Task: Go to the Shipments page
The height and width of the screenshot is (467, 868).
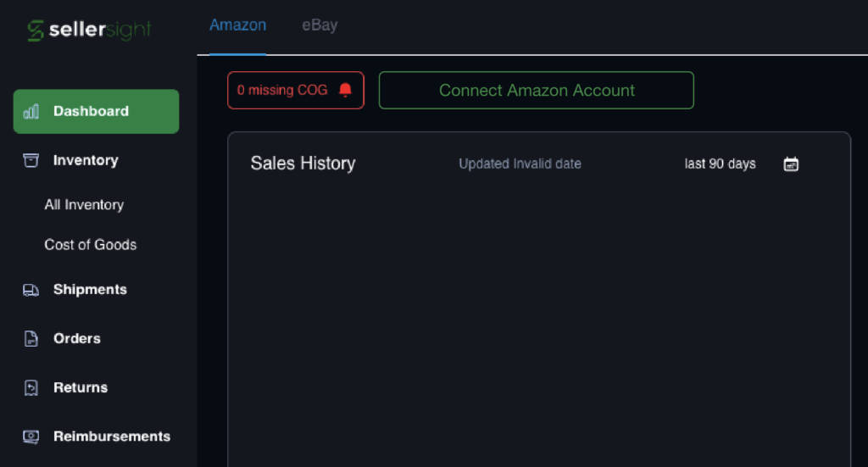Action: click(90, 290)
